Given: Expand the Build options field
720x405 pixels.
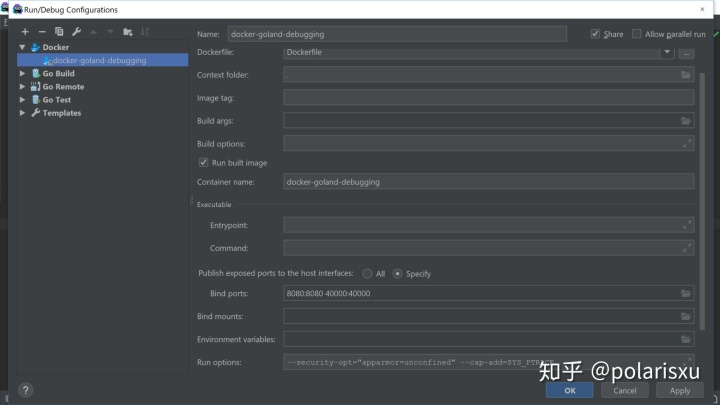Looking at the screenshot, I should point(686,144).
